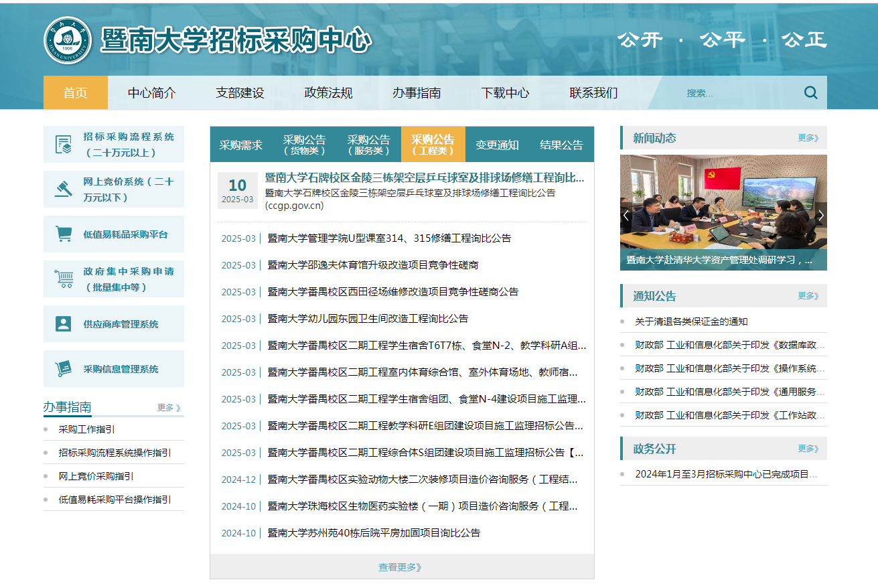
Task: Open 邵逸夫体育馆升级改造项目竞争性磋商
Action: coord(373,265)
